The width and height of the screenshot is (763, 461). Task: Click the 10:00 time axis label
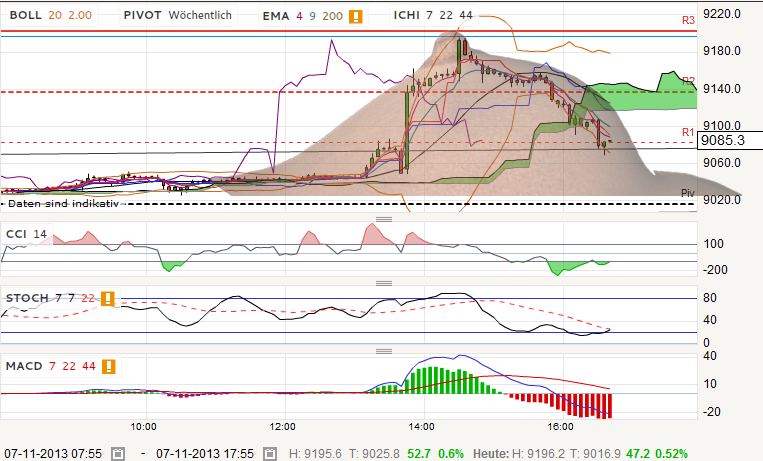(144, 427)
